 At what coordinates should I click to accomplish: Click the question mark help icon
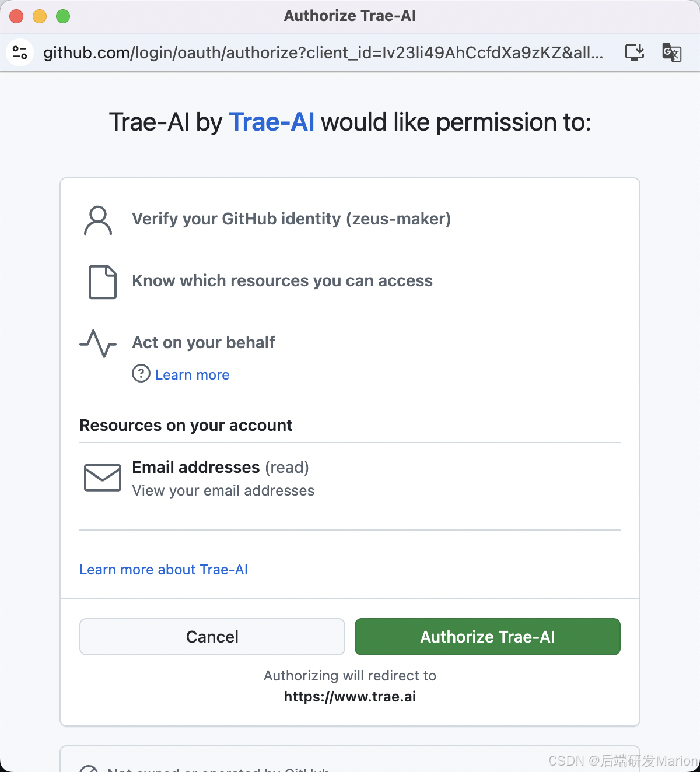tap(141, 373)
